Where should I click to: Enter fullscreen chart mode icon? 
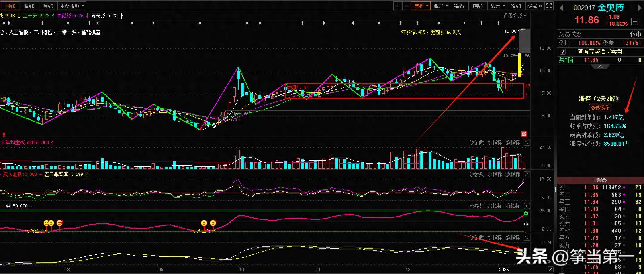coord(549,6)
